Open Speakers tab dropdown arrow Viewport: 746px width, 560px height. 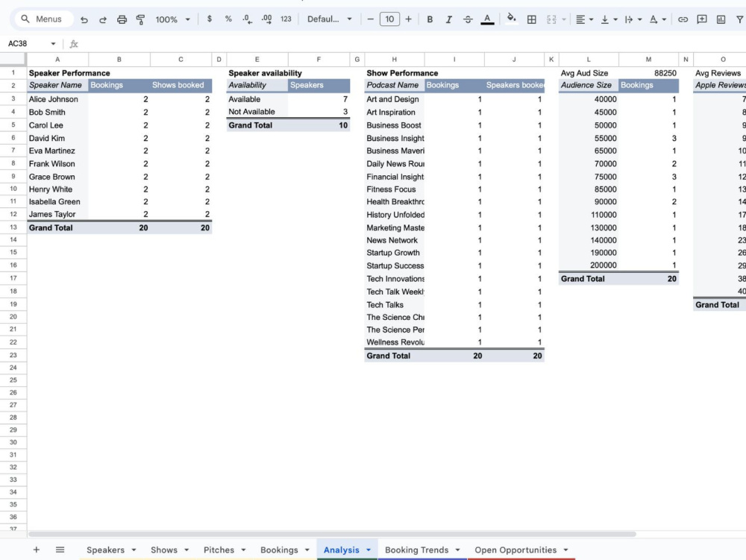pyautogui.click(x=134, y=550)
